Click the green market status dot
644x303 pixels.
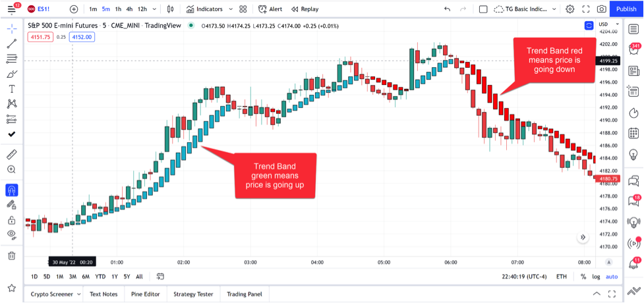click(191, 26)
